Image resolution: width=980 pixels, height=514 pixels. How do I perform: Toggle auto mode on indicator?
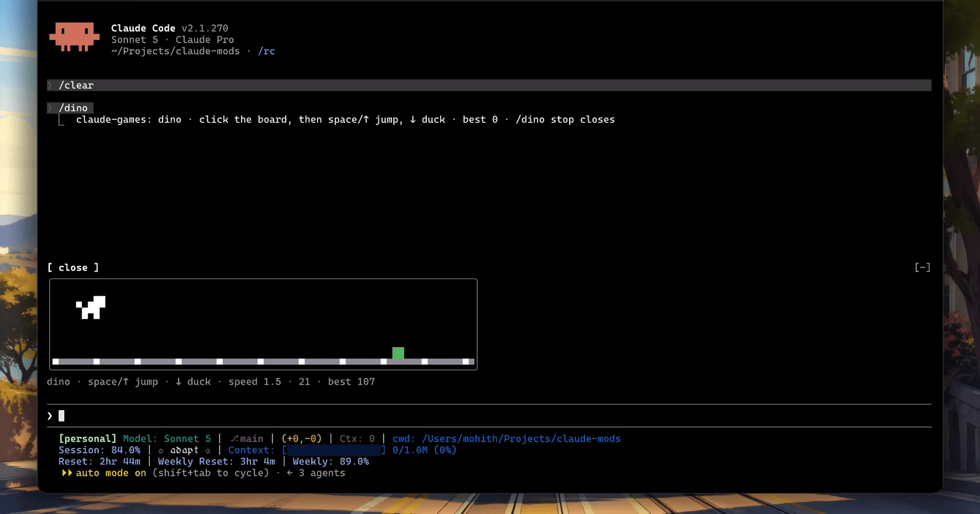pos(111,473)
